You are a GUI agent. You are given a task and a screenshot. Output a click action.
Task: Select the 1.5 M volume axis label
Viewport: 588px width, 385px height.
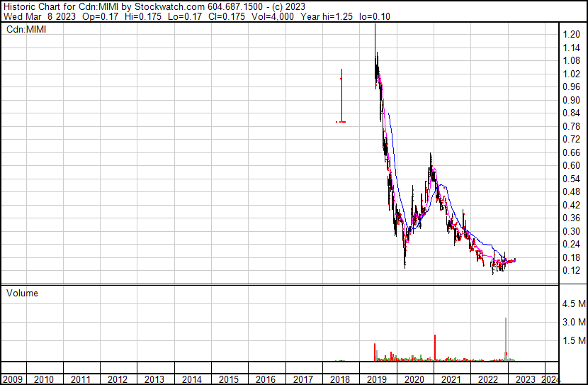[574, 340]
